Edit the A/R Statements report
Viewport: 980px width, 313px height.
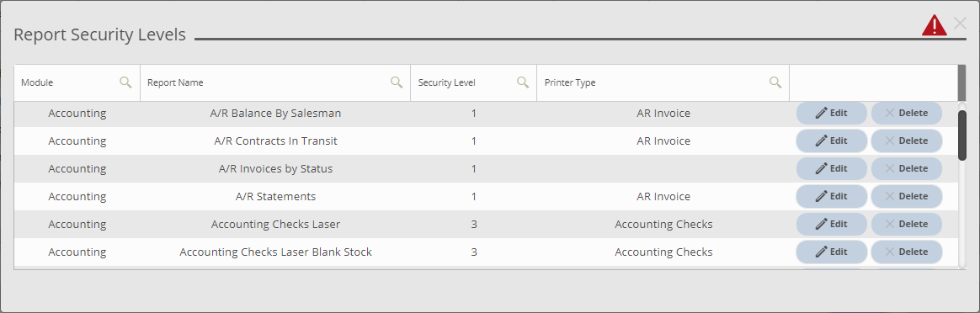click(x=831, y=196)
